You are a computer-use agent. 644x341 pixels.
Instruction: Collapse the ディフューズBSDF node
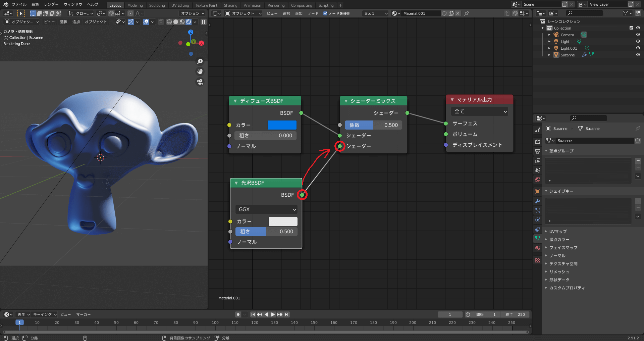coord(235,101)
